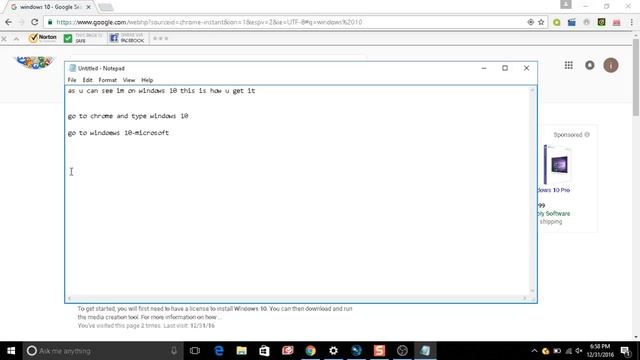This screenshot has height=360, width=640.
Task: Open Notepad Edit menu
Action: (x=87, y=80)
